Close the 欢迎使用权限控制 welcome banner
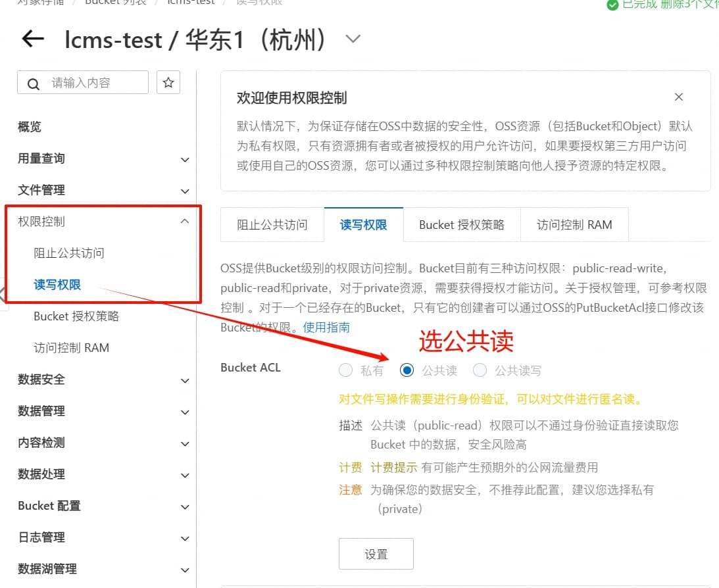This screenshot has width=719, height=588. click(x=679, y=97)
